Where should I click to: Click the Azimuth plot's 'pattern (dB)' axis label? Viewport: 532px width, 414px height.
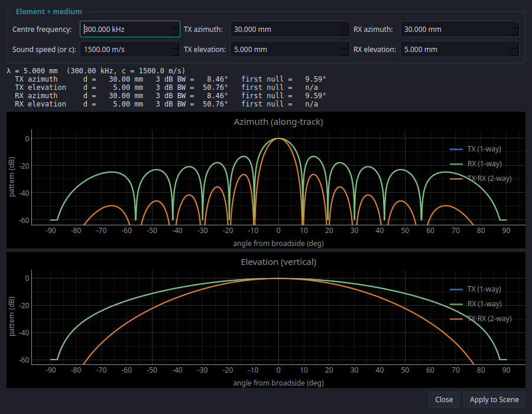pos(12,176)
